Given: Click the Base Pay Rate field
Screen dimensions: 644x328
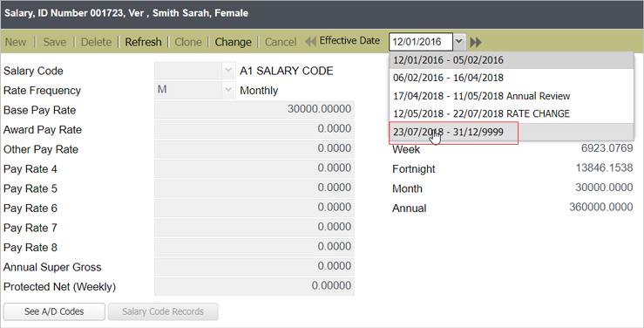Looking at the screenshot, I should (x=254, y=109).
